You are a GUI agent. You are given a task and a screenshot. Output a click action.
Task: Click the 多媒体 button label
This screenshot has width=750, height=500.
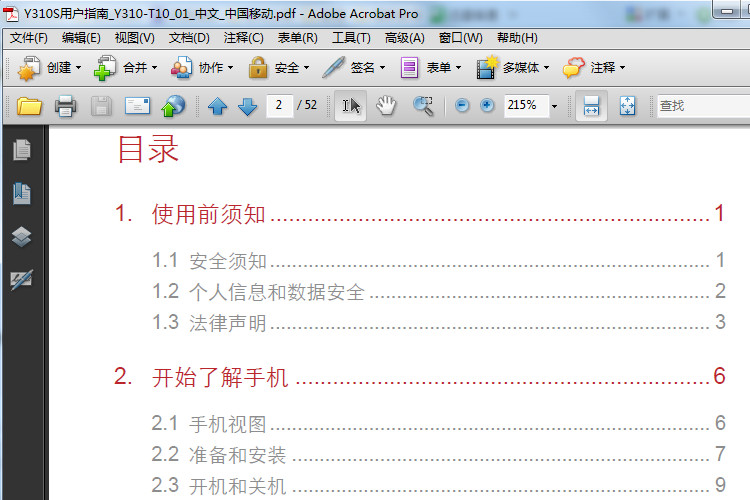521,68
